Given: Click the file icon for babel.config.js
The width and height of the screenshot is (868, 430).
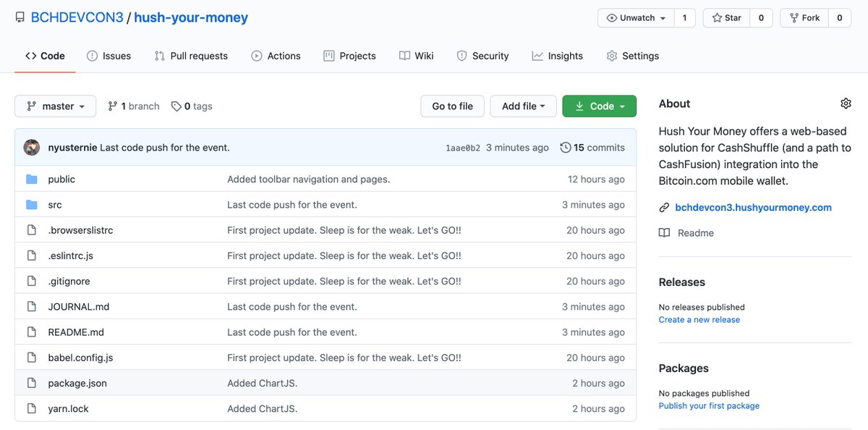Looking at the screenshot, I should (x=32, y=358).
